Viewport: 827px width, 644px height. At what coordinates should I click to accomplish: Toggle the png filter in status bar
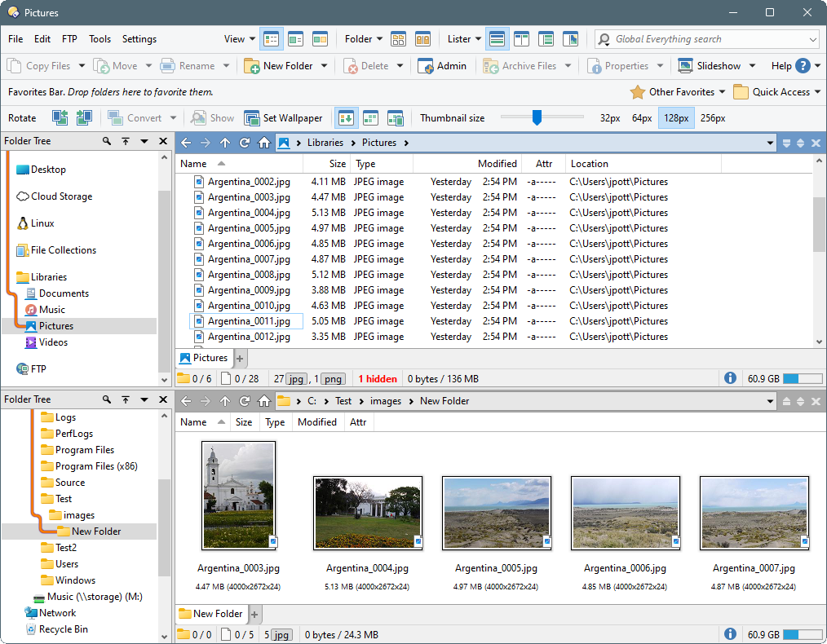(x=333, y=379)
